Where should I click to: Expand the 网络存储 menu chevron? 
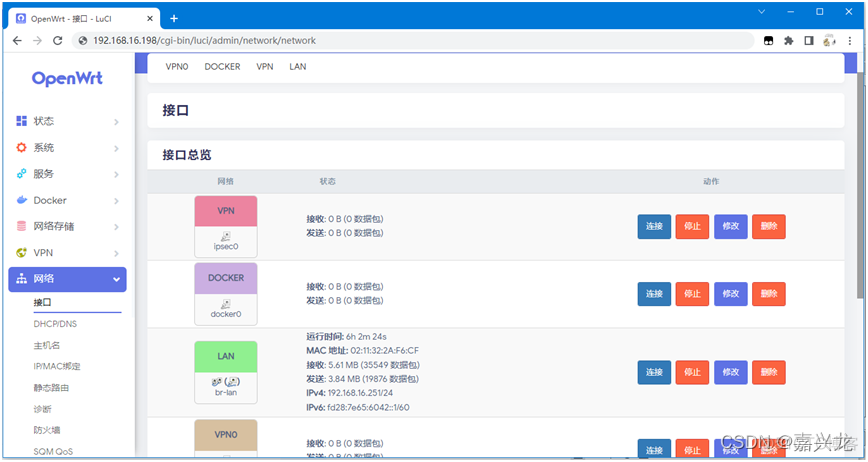(x=116, y=227)
